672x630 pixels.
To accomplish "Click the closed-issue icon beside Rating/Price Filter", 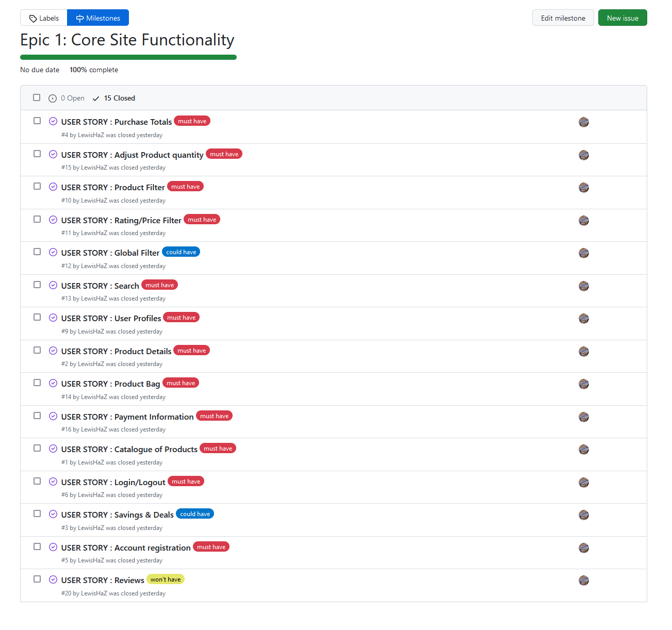I will point(53,220).
